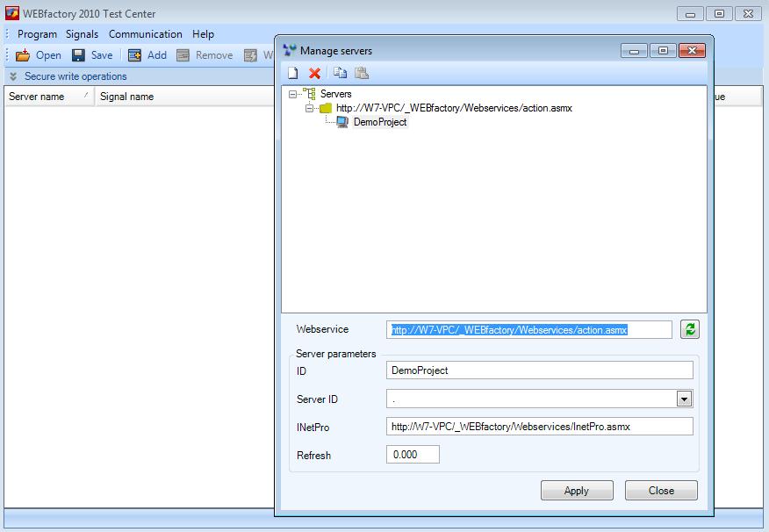Open the Signals menu
This screenshot has height=532, width=769.
pyautogui.click(x=82, y=34)
